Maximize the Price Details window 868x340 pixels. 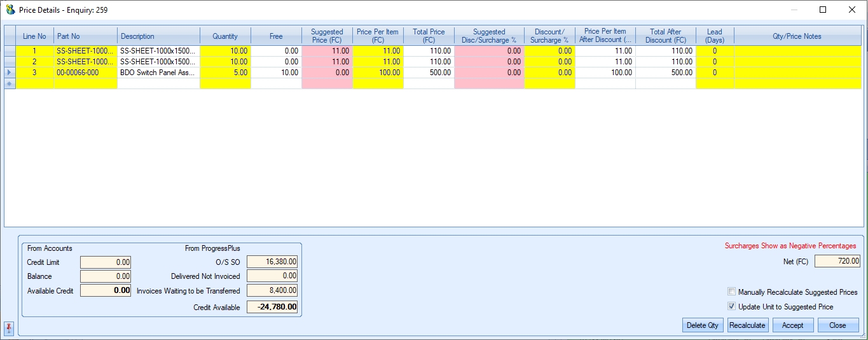[x=823, y=10]
